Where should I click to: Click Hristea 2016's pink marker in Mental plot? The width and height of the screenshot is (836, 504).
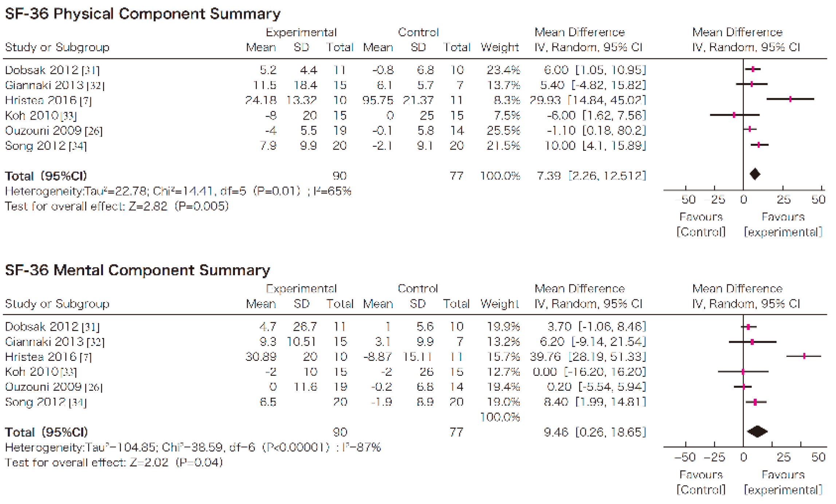coord(804,356)
